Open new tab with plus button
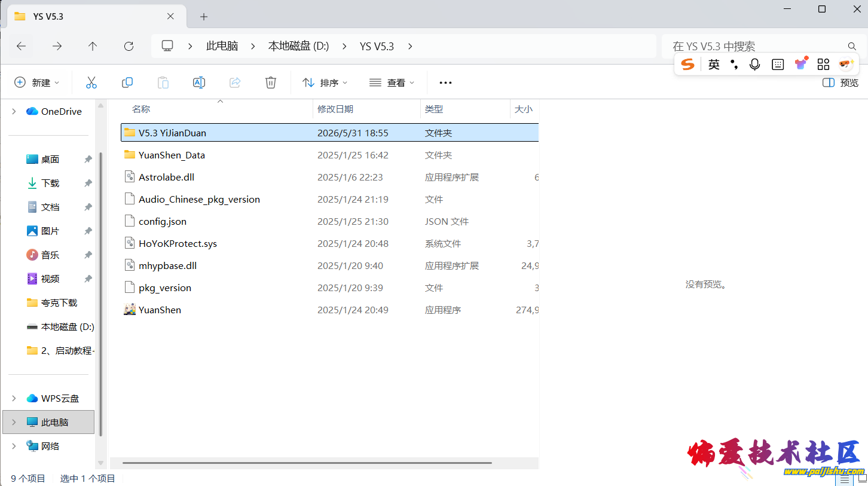868x486 pixels. pyautogui.click(x=204, y=17)
